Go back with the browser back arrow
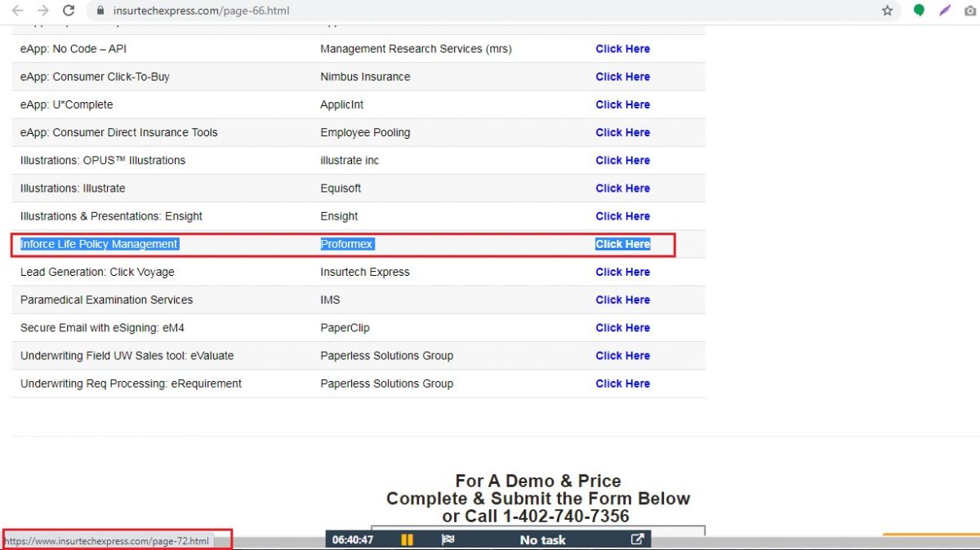The image size is (980, 550). (17, 11)
